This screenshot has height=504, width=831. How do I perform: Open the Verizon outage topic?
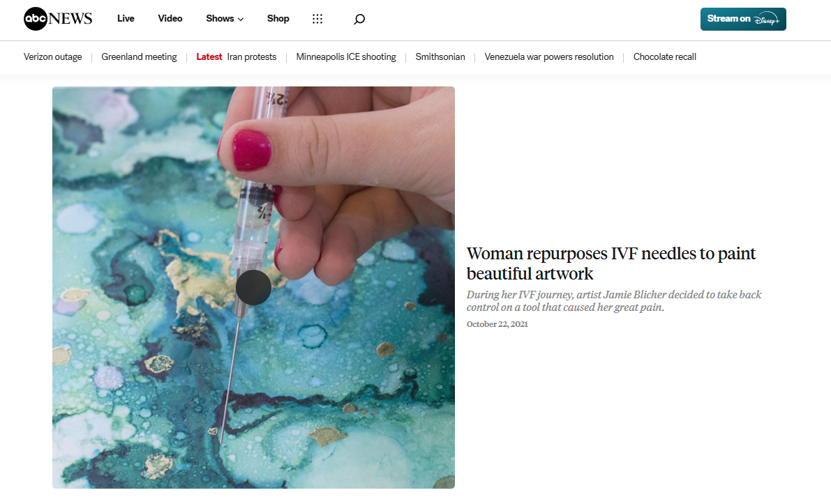[x=53, y=56]
